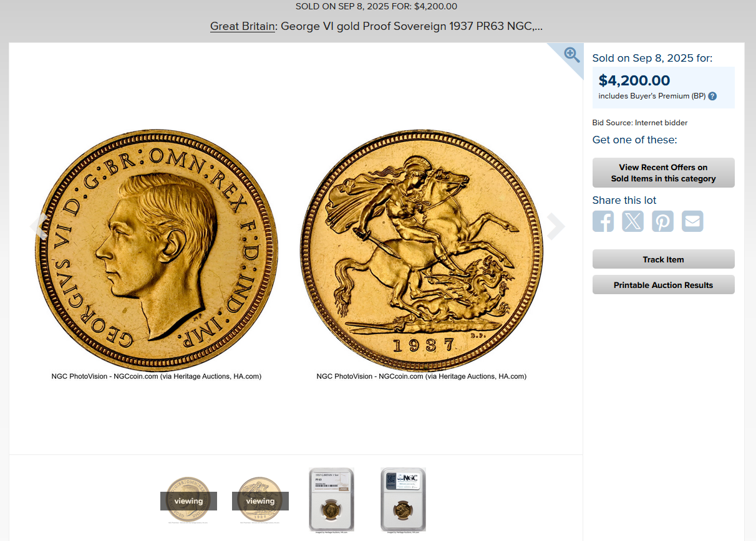The image size is (756, 541).
Task: Click View Recent Offers on Sold Items button
Action: [x=663, y=173]
